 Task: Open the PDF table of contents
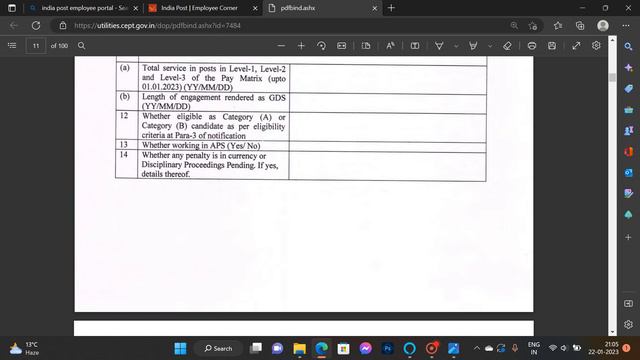12,46
